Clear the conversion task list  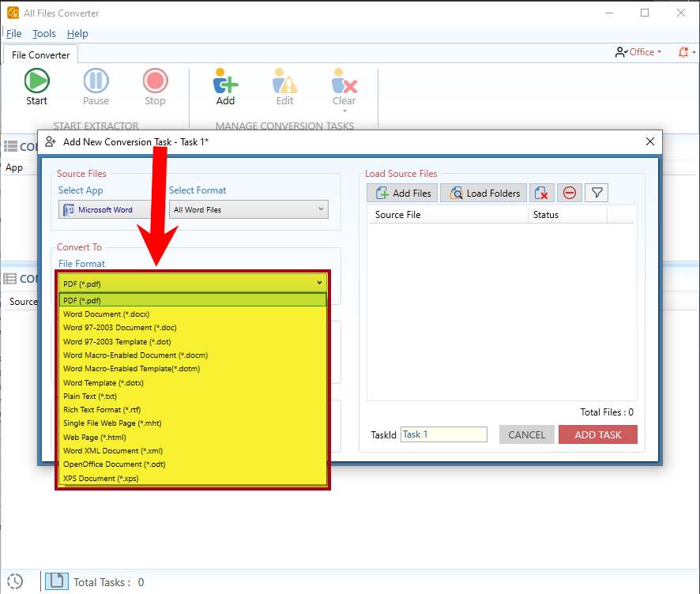[x=344, y=81]
